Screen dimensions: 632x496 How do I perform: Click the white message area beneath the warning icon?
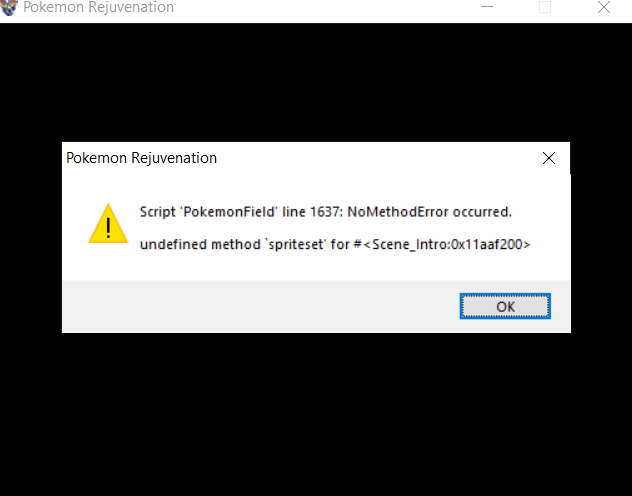point(108,262)
